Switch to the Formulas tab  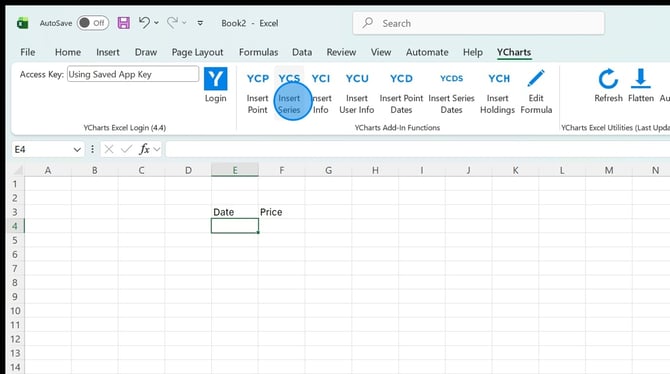click(x=259, y=52)
